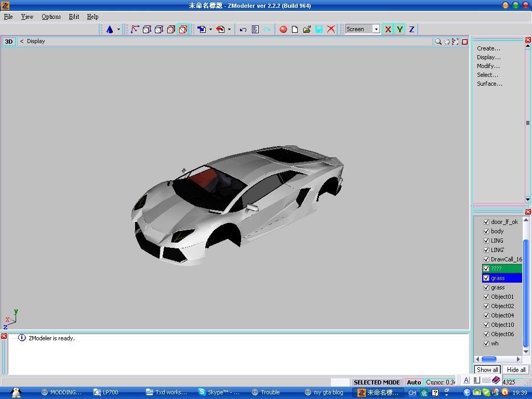Toggle the X axis constraint button

(x=388, y=30)
